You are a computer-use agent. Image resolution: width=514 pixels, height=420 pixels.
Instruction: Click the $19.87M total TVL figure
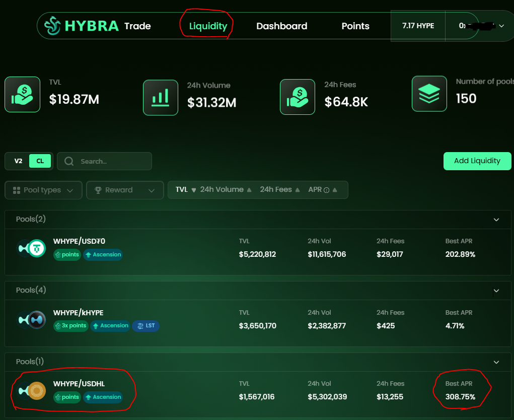(x=74, y=99)
